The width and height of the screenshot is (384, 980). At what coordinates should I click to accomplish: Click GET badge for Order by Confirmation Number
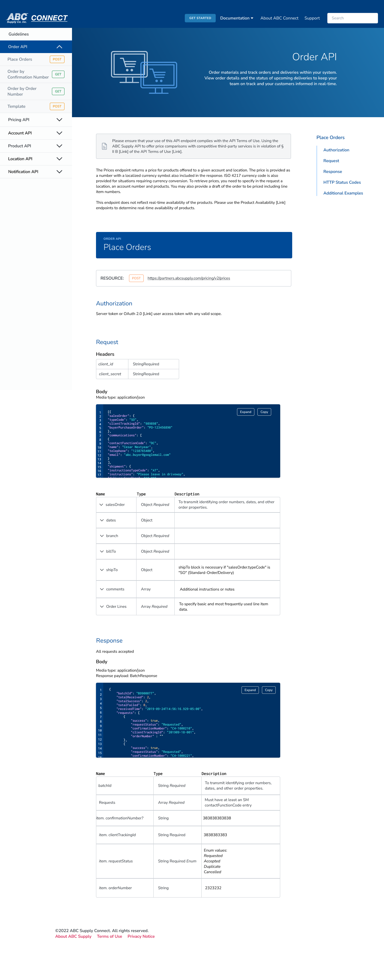[58, 74]
